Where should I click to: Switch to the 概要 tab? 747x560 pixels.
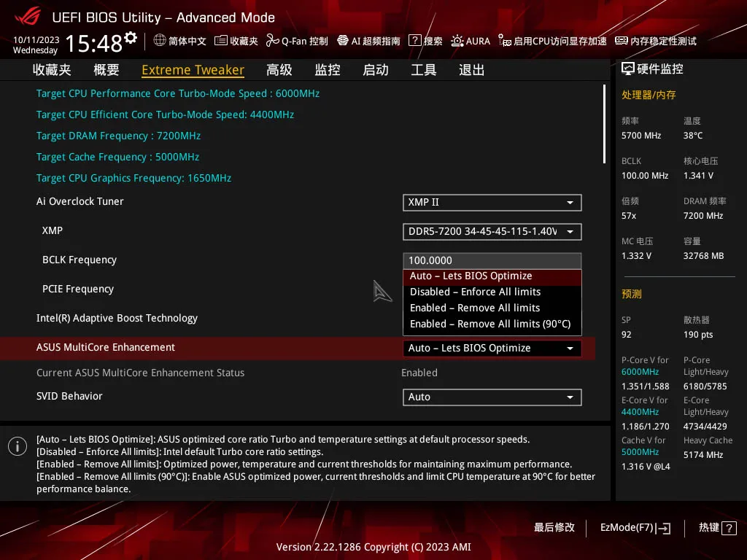(x=107, y=70)
